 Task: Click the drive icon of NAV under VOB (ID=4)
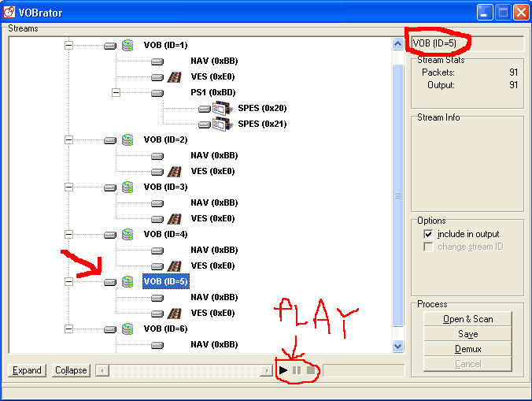157,251
